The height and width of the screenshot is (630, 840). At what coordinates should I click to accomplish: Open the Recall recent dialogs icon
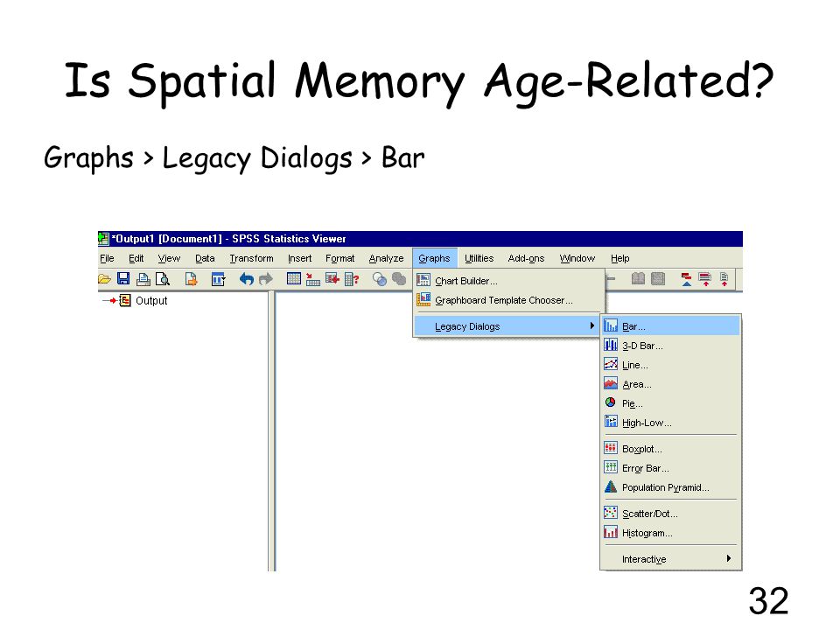(x=218, y=279)
